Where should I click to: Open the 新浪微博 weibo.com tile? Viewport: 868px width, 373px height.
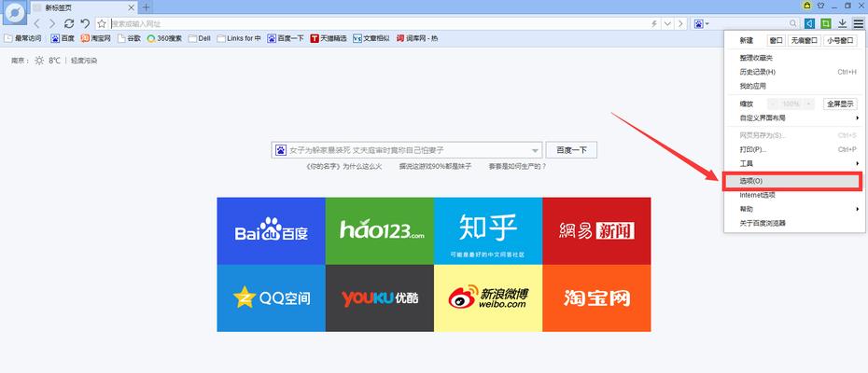[488, 298]
